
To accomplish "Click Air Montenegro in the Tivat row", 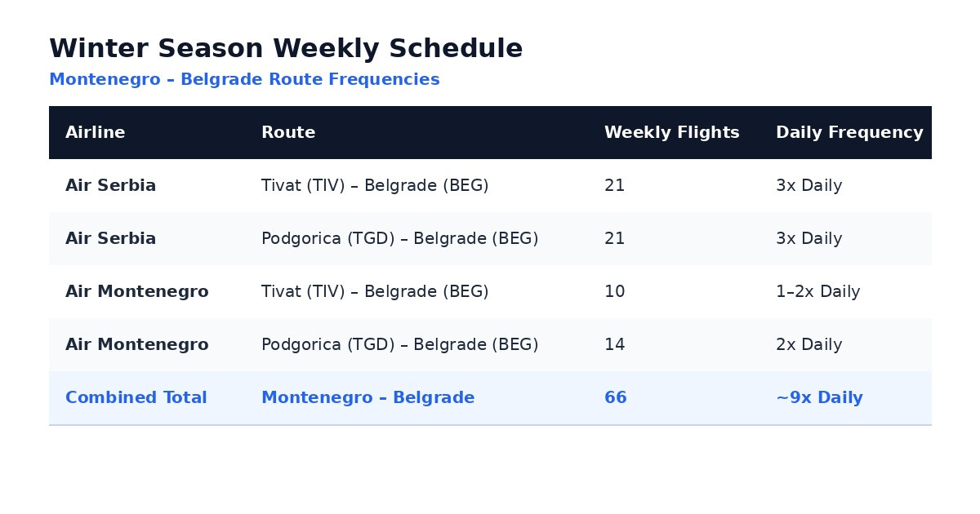I will point(137,292).
